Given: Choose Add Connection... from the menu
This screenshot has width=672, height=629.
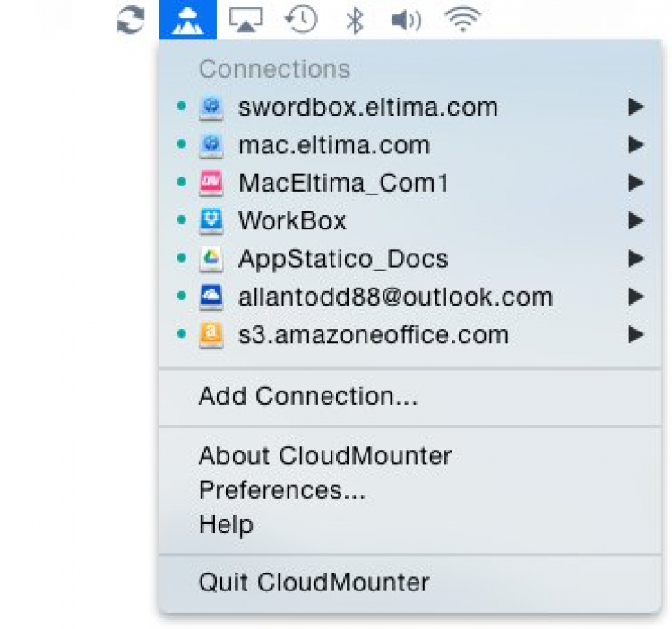Looking at the screenshot, I should [410, 396].
